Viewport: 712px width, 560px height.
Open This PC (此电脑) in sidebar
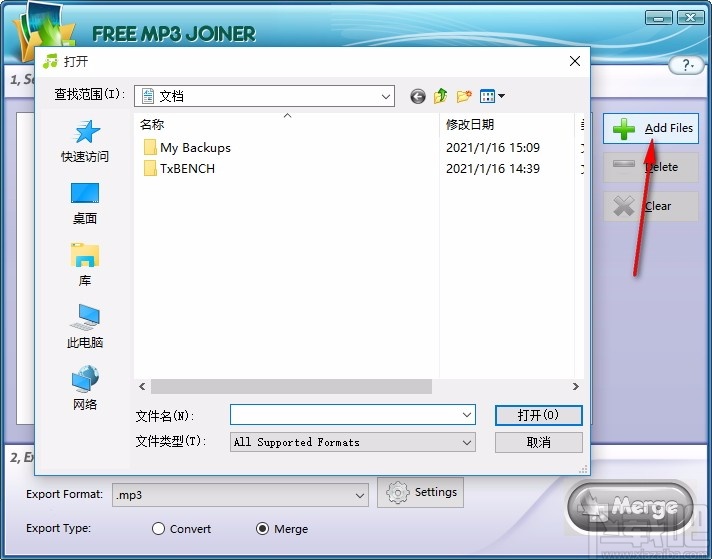tap(85, 327)
